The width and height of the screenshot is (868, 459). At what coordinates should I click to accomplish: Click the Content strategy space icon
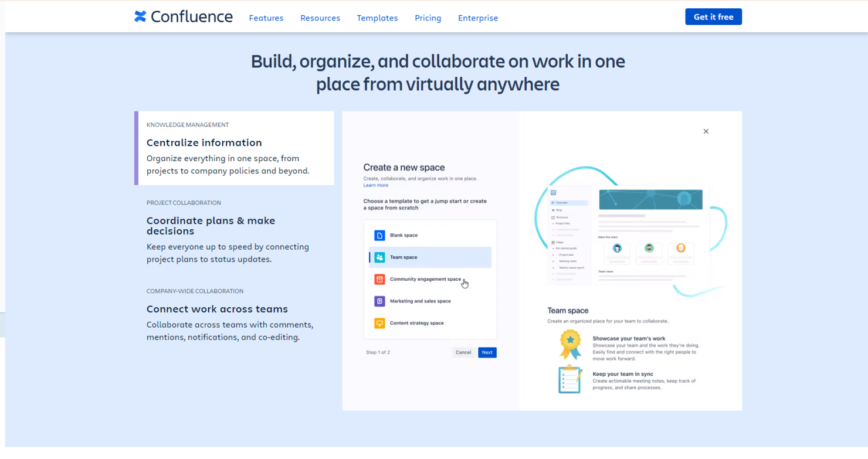click(x=379, y=323)
